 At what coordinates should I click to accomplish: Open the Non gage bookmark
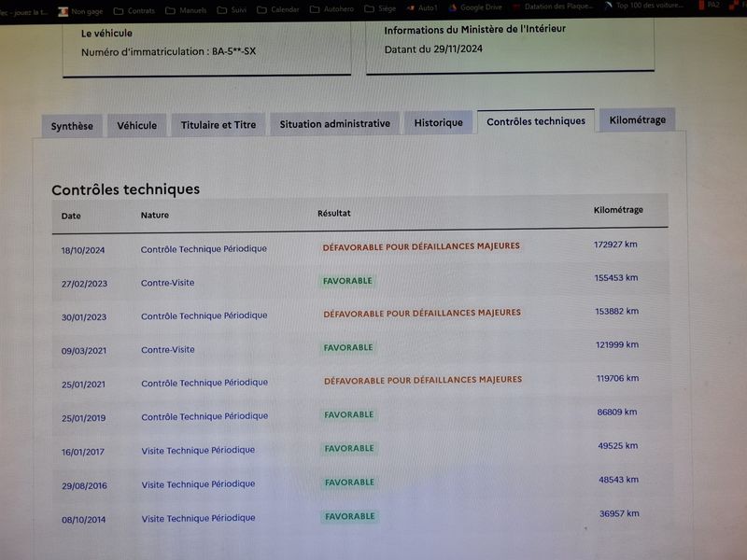point(80,11)
